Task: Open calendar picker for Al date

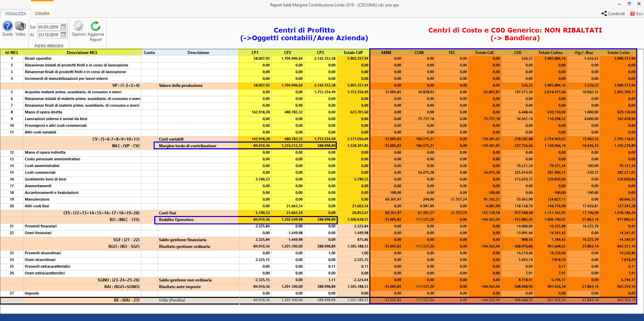Action: (x=63, y=35)
